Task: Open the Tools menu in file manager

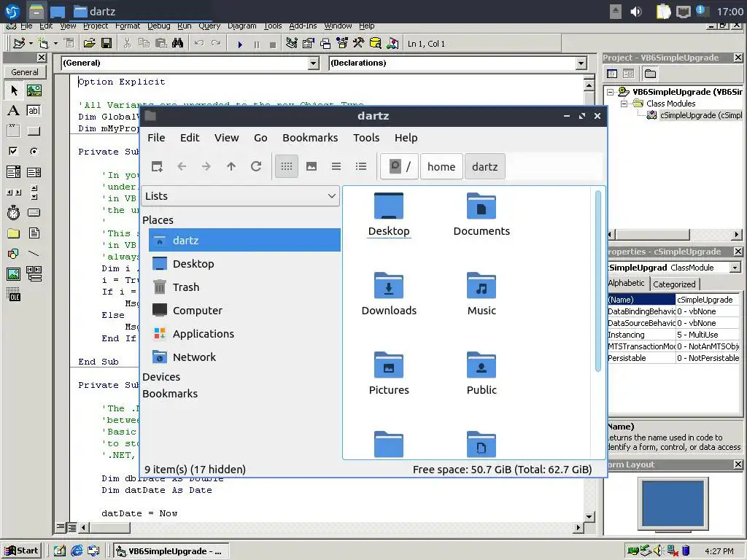Action: pyautogui.click(x=366, y=138)
